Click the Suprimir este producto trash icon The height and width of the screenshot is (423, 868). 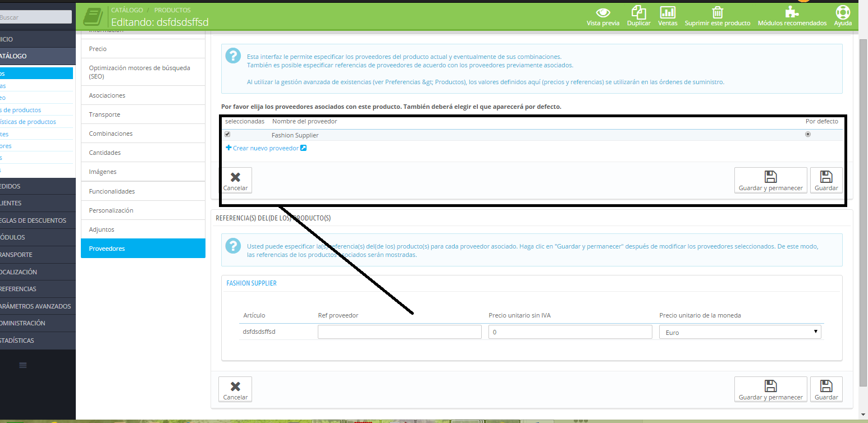717,12
